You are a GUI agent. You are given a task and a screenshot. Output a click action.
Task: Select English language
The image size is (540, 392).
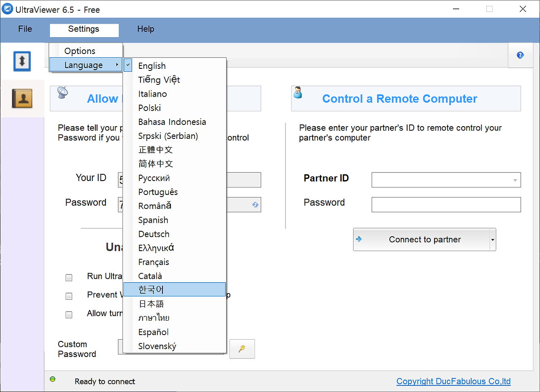coord(175,66)
